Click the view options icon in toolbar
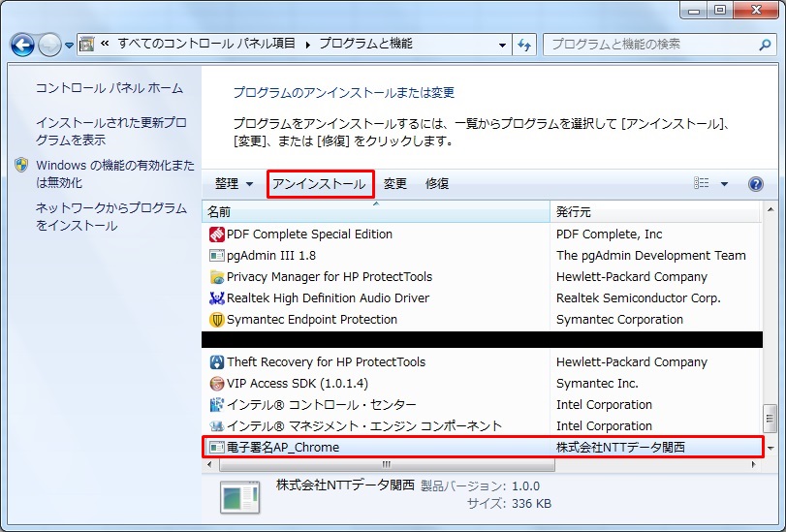 [x=702, y=184]
